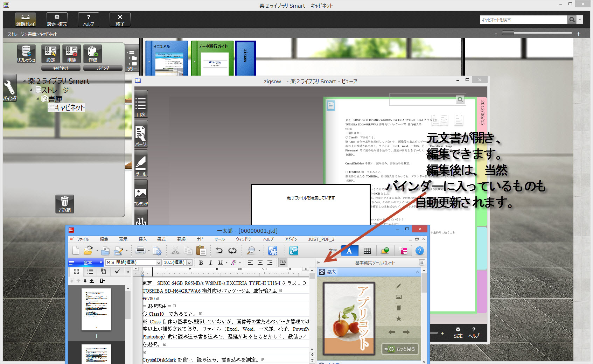The height and width of the screenshot is (364, 593).
Task: Click the binder 作成 (create) icon
Action: pos(93,54)
